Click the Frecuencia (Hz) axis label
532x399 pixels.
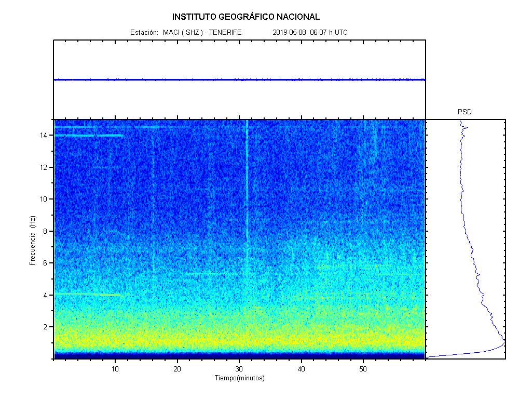coord(32,240)
